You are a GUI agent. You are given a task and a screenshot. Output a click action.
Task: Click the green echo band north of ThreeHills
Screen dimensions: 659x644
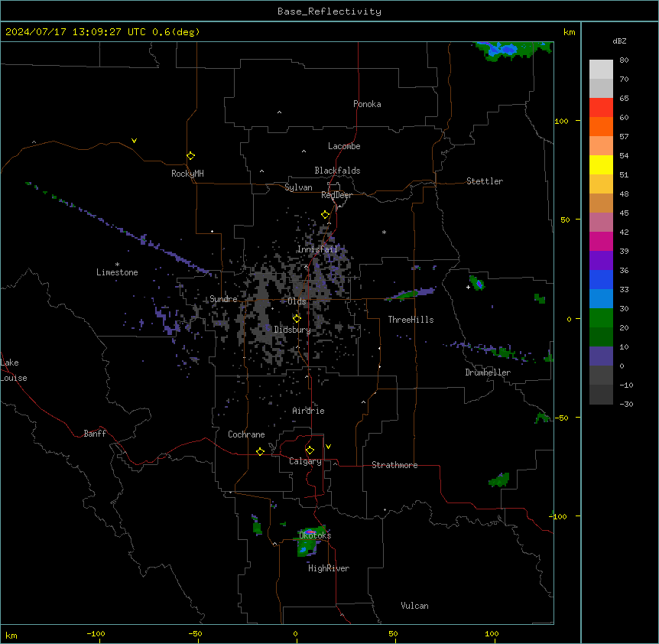click(410, 294)
